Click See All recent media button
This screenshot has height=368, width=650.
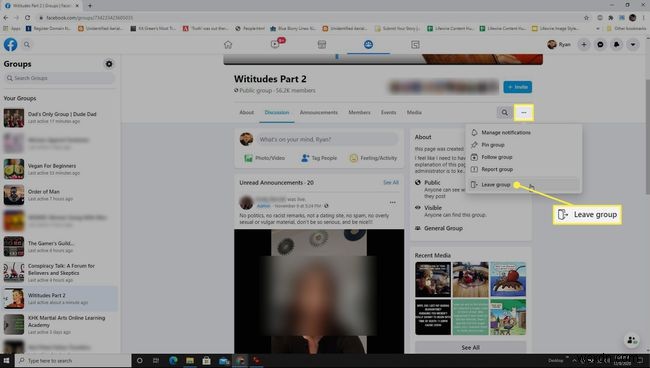pos(471,347)
